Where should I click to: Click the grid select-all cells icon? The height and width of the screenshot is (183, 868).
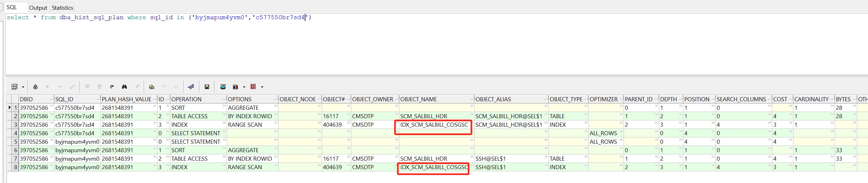pos(14,87)
